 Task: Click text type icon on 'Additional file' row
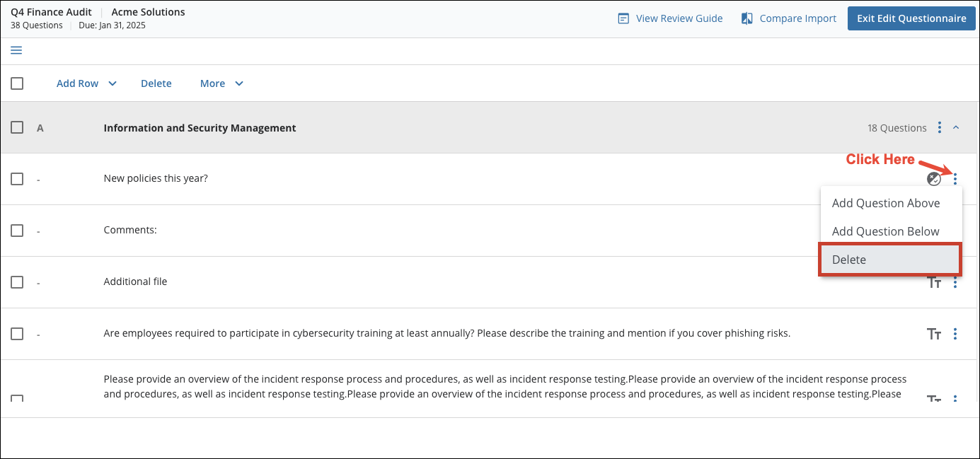[934, 282]
